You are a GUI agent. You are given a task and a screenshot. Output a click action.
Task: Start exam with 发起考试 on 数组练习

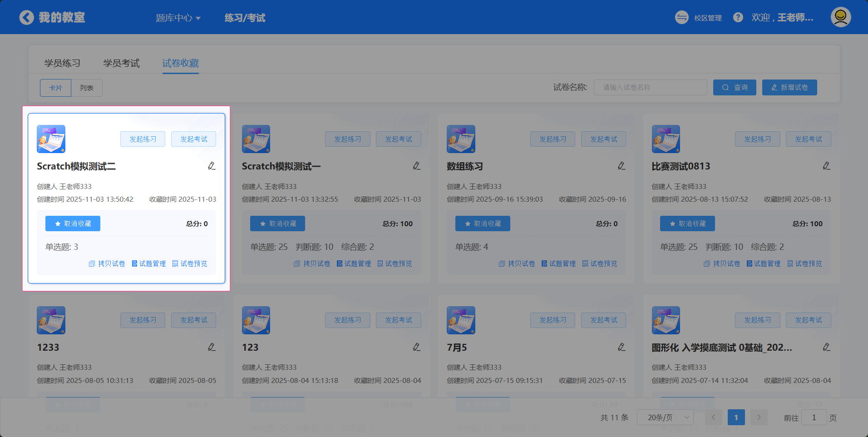pyautogui.click(x=604, y=139)
